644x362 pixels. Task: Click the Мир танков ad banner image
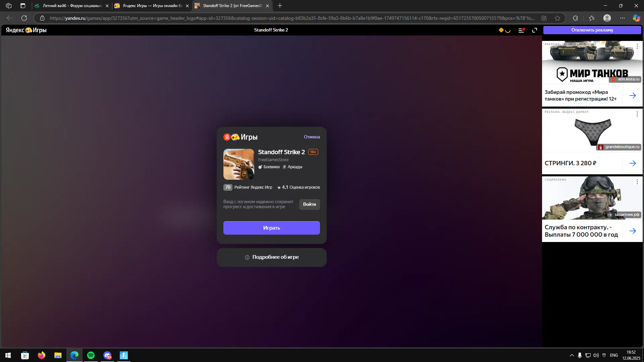click(x=592, y=63)
